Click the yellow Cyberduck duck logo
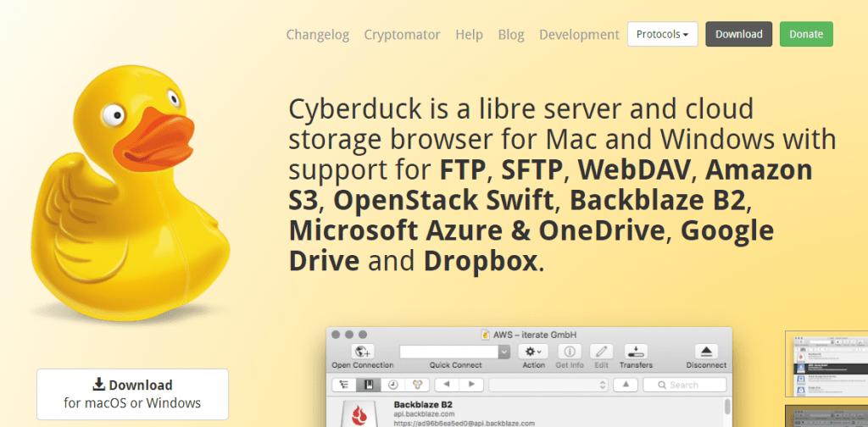 click(129, 192)
